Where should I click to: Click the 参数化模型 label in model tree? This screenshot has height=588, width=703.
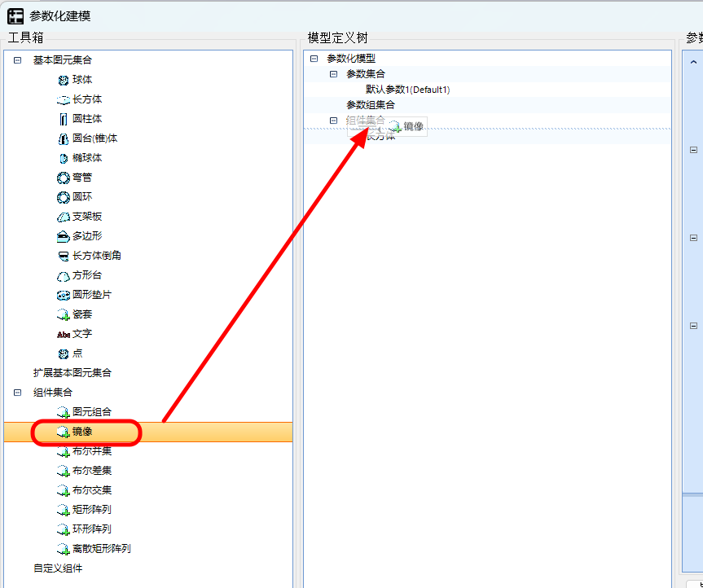(351, 59)
